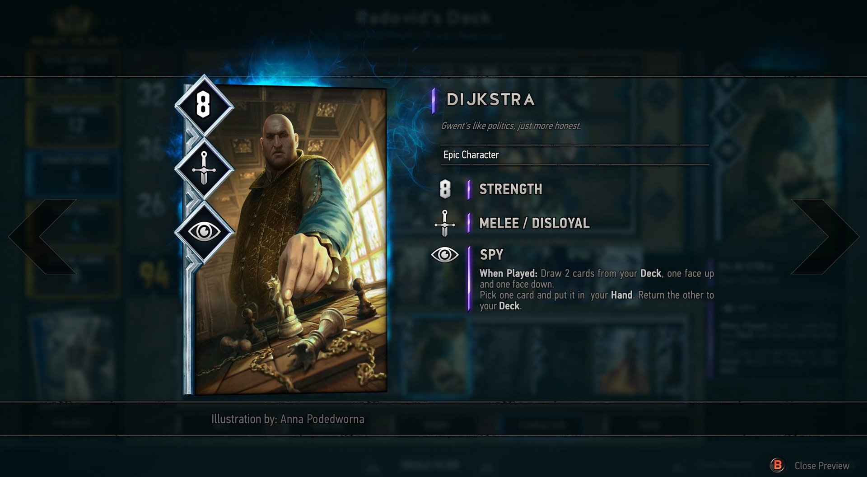The width and height of the screenshot is (868, 477).
Task: Click the sword icon beside MELEE / DISLOYAL
Action: 445,223
